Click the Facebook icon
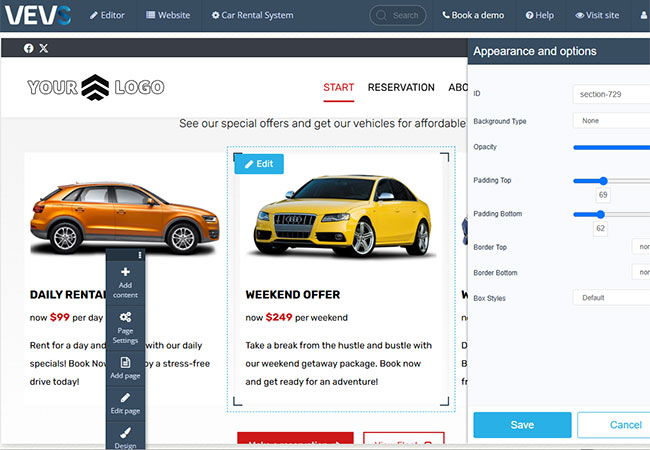Screen dimensions: 650x450 (x=29, y=48)
